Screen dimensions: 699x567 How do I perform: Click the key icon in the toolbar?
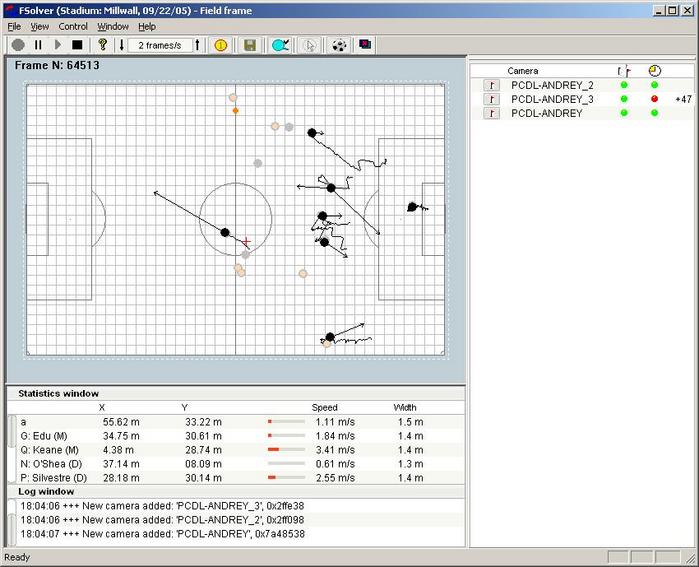pos(102,45)
